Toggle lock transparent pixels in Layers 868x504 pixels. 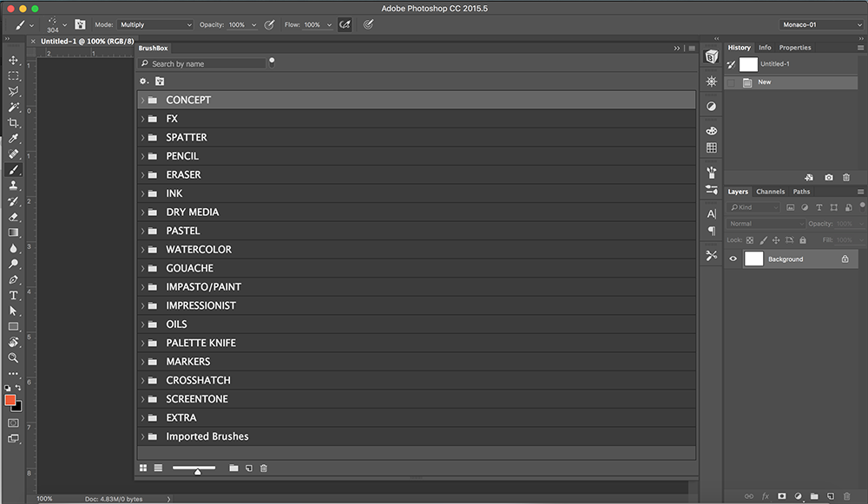(750, 240)
